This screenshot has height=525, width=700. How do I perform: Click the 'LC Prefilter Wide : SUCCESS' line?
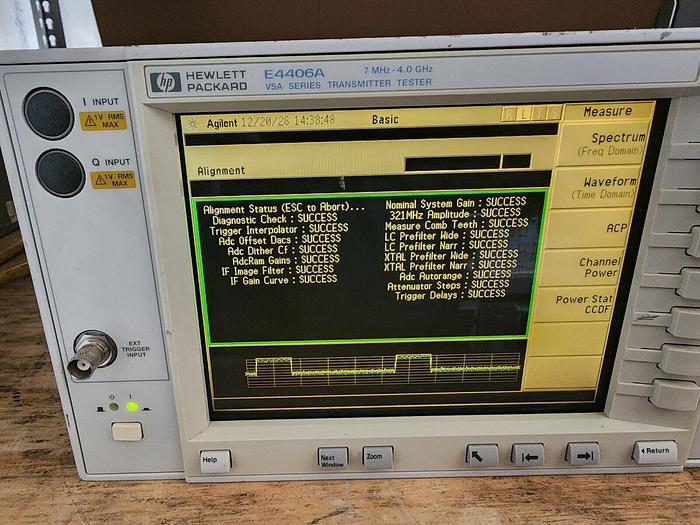446,235
